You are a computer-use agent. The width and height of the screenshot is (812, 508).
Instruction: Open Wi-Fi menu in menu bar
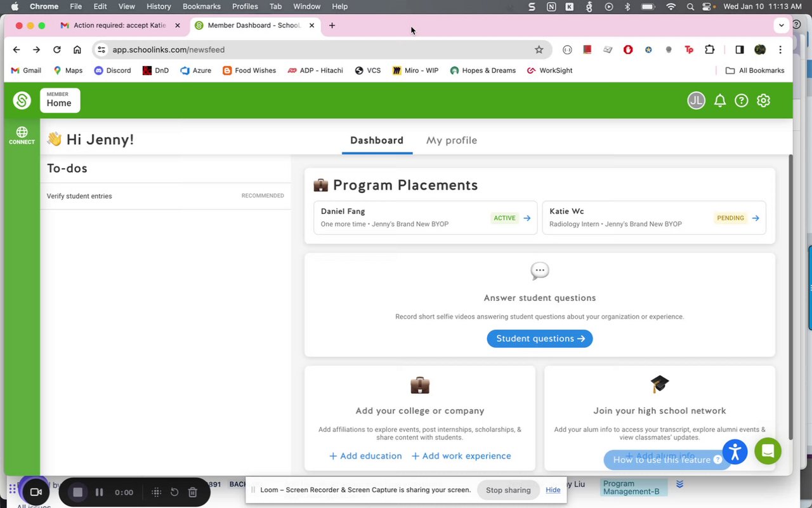point(671,6)
